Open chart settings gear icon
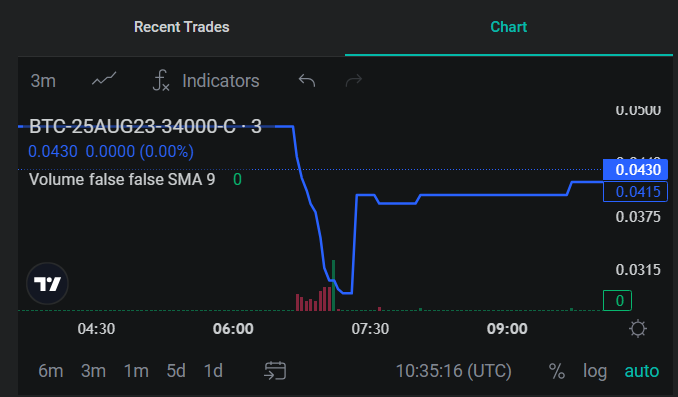The height and width of the screenshot is (397, 678). (638, 329)
